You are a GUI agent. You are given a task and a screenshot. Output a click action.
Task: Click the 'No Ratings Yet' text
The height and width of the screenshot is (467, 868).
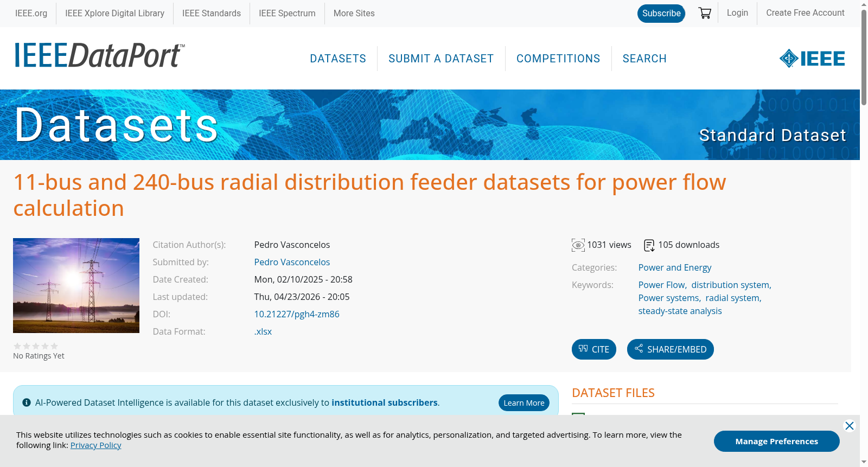(x=39, y=356)
